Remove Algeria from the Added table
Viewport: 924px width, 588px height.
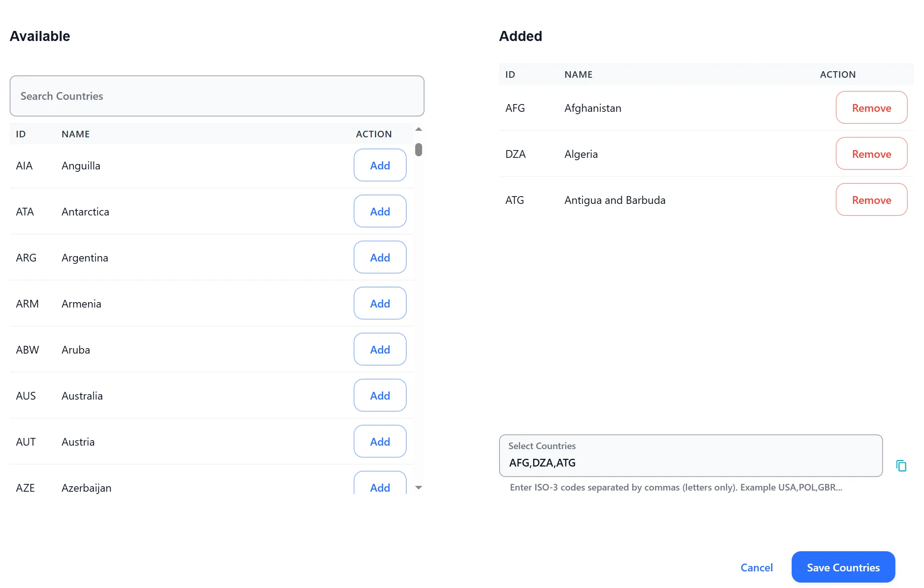[871, 154]
